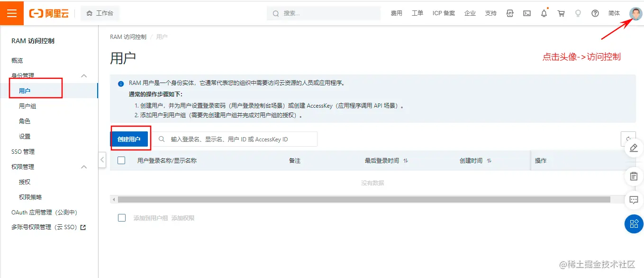The image size is (644, 278).
Task: Open the Cloud Shell terminal icon
Action: click(527, 13)
